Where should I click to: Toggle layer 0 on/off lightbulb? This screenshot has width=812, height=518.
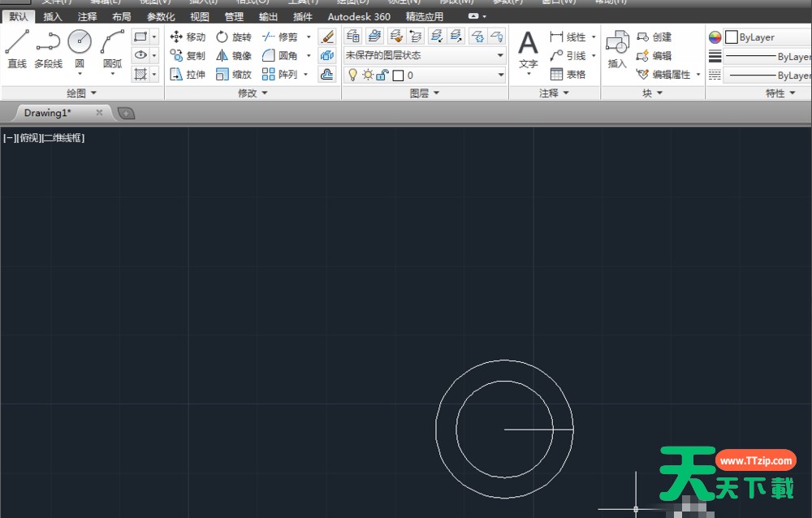352,76
